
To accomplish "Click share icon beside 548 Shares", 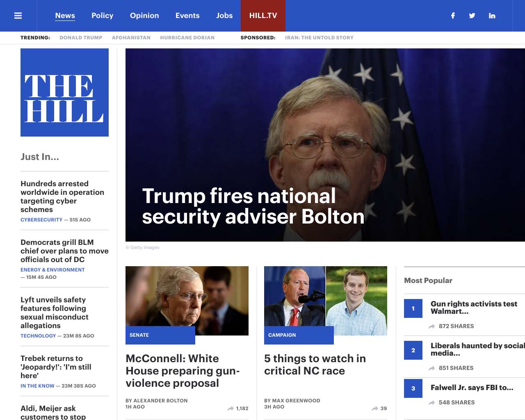I will [432, 403].
